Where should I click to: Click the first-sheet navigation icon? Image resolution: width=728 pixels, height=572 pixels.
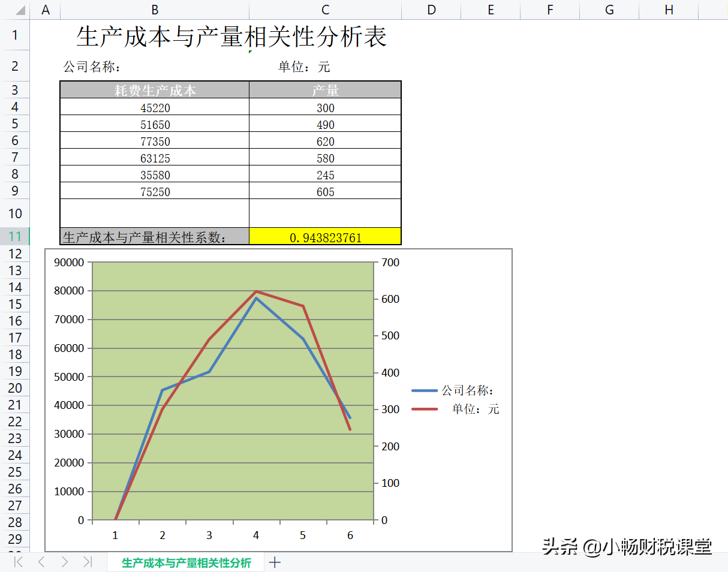point(18,562)
